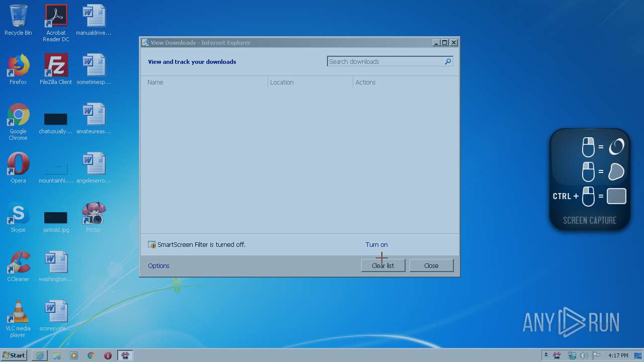Launch Opera from the desktop

point(18,168)
